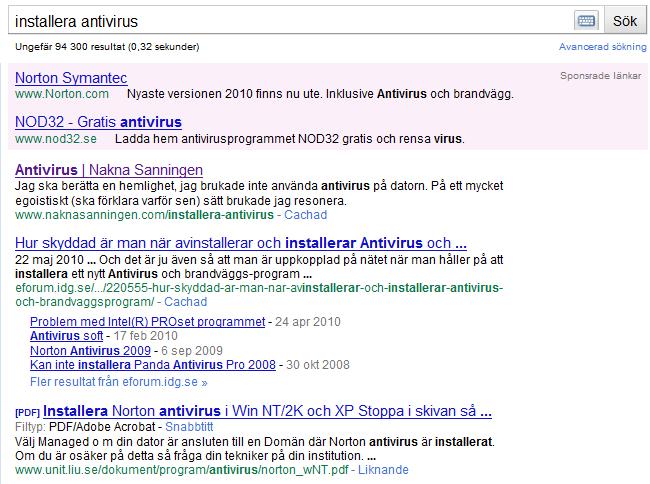Open the 'Installera Norton antivirus i Win NT/2K' PDF result
The image size is (650, 484).
pyautogui.click(x=267, y=411)
